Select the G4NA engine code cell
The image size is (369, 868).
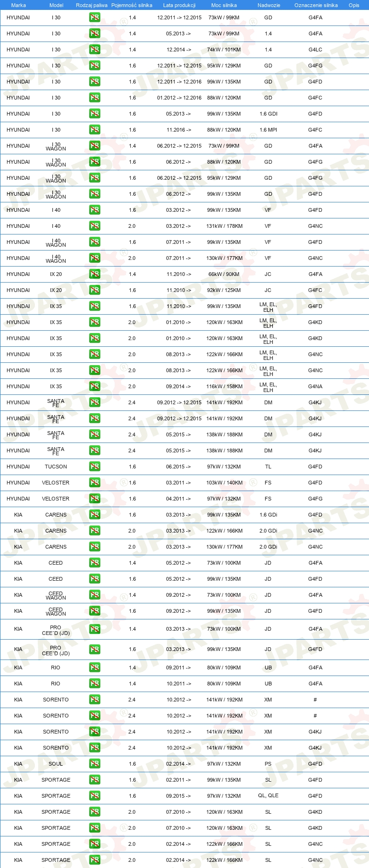[315, 386]
